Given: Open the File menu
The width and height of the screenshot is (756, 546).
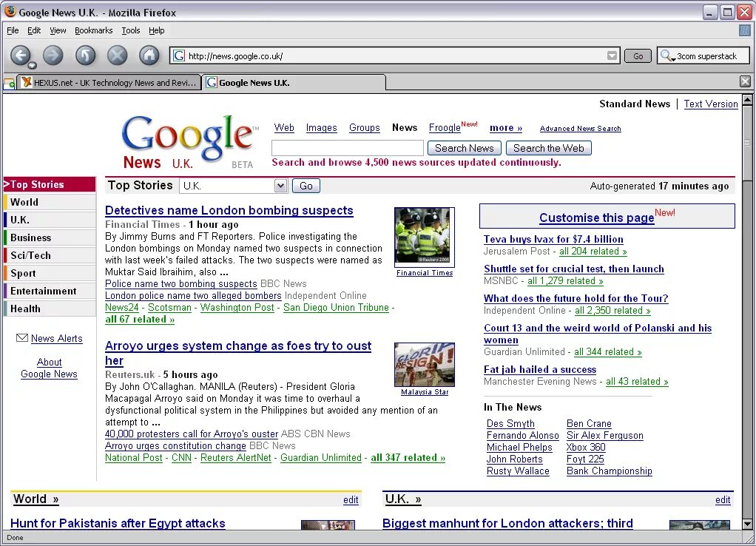Looking at the screenshot, I should 13,30.
